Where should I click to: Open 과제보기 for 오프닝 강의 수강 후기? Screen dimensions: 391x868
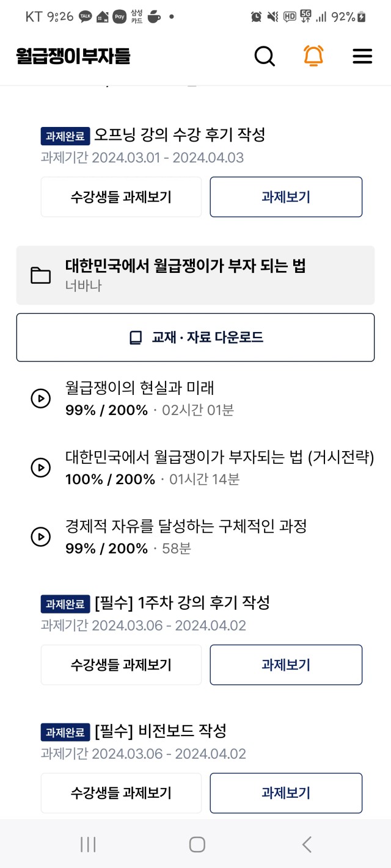point(286,197)
